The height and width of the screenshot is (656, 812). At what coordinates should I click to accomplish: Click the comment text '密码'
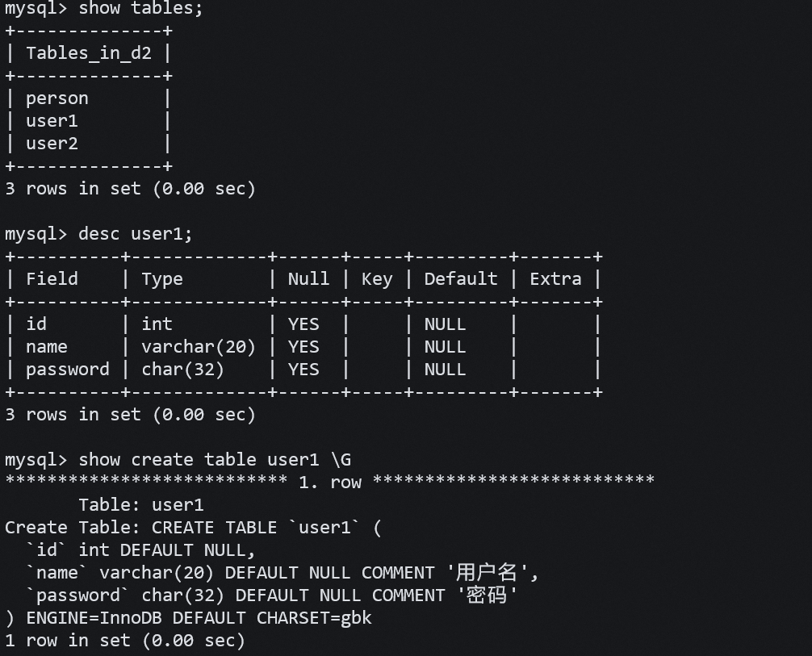point(481,595)
